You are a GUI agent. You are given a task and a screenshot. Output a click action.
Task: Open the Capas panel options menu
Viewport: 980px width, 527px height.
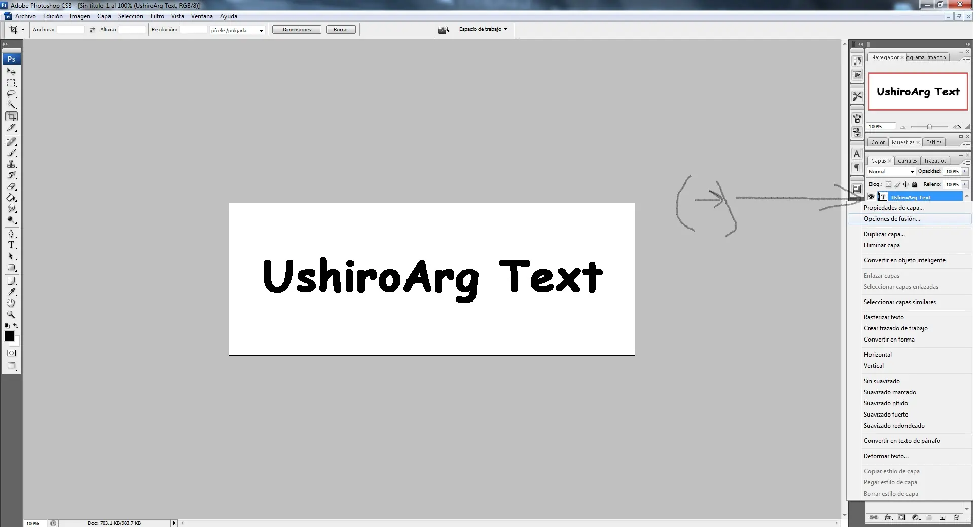[966, 162]
